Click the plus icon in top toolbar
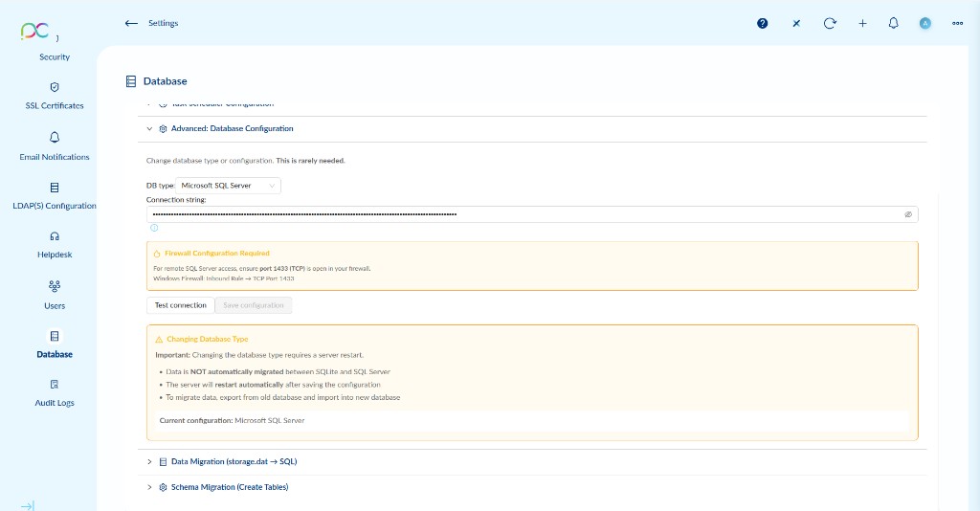The width and height of the screenshot is (980, 511). (862, 23)
